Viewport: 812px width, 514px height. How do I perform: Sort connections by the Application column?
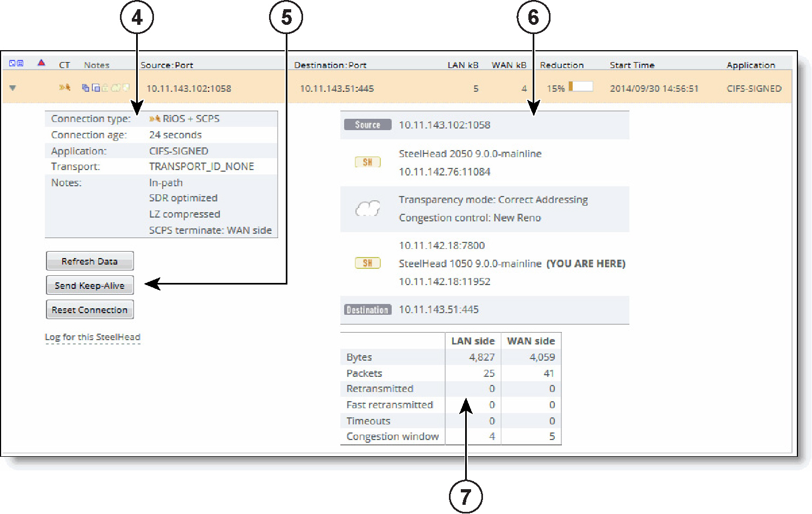pos(751,65)
